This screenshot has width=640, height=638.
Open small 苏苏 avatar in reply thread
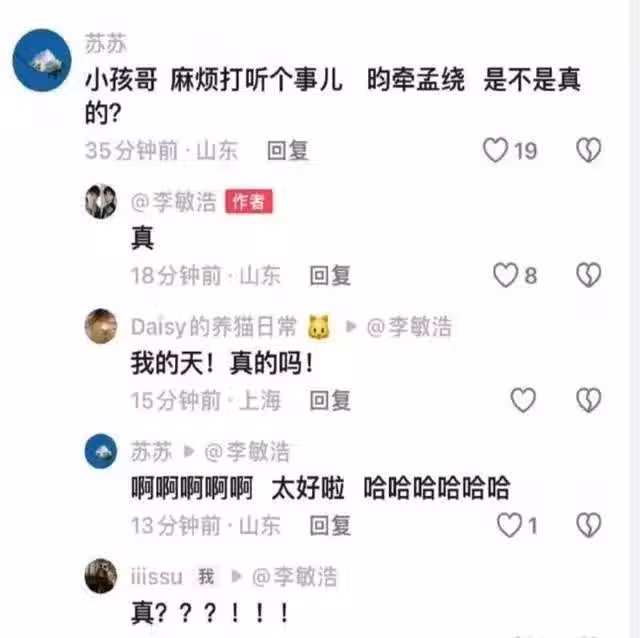click(x=101, y=451)
